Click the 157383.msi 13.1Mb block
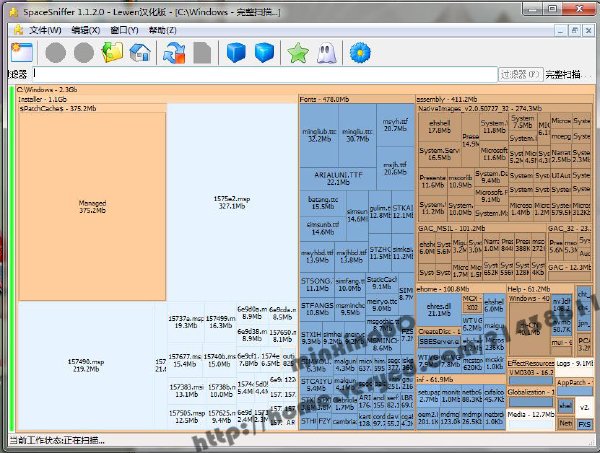Screen dimensions: 600x453 tap(186, 391)
